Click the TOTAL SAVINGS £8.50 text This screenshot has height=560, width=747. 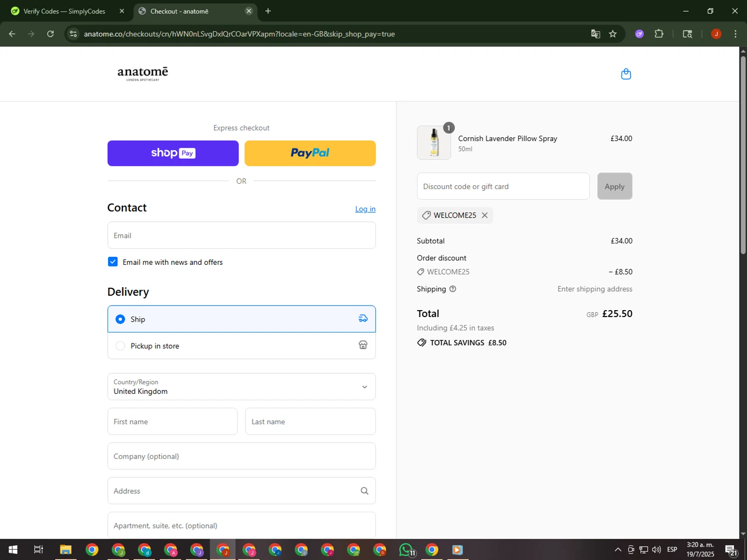point(468,343)
